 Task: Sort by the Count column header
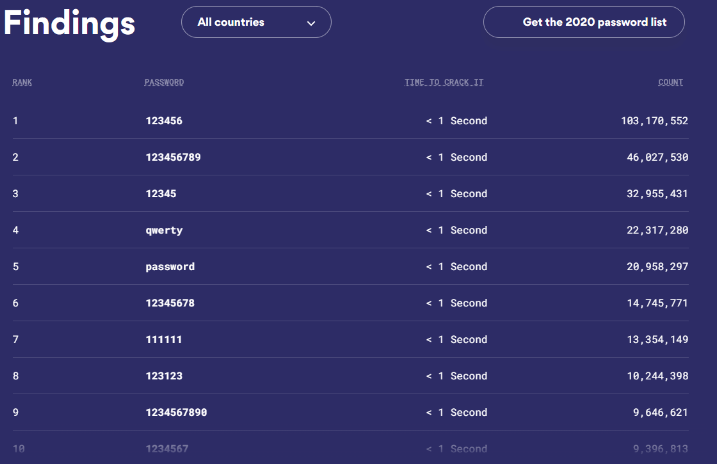tap(670, 82)
